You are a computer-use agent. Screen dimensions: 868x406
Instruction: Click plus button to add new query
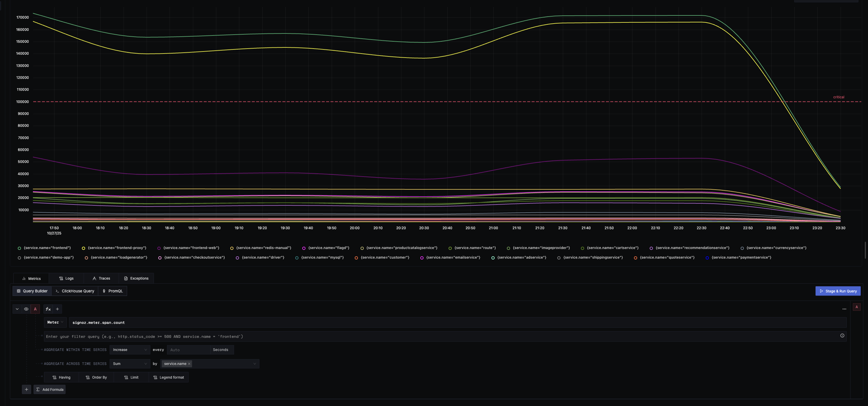pyautogui.click(x=26, y=389)
